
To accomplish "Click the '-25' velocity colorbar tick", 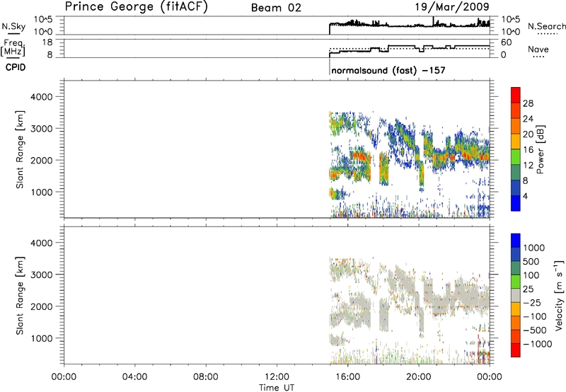I will (532, 302).
